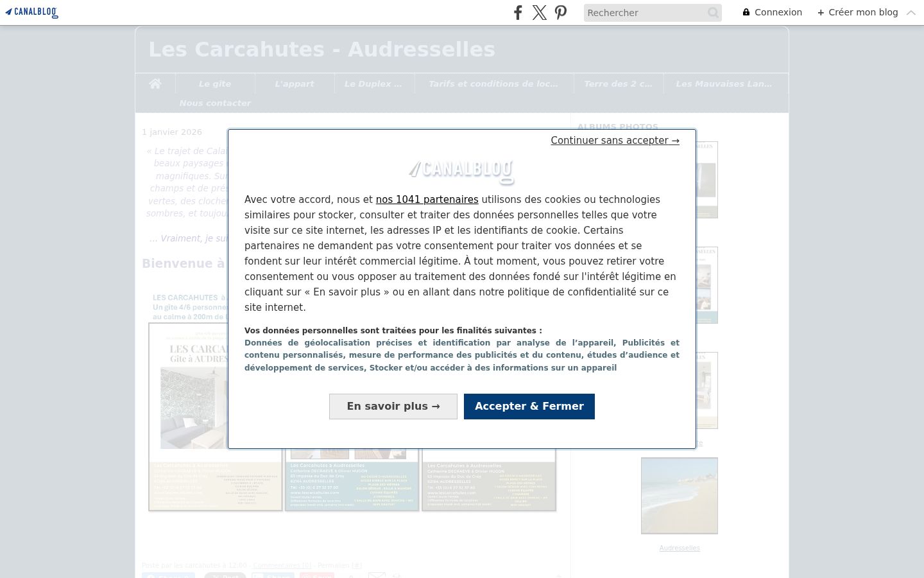Screen dimensions: 924x578
Task: Open the Terre des 2 c... menu item
Action: pyautogui.click(x=618, y=83)
